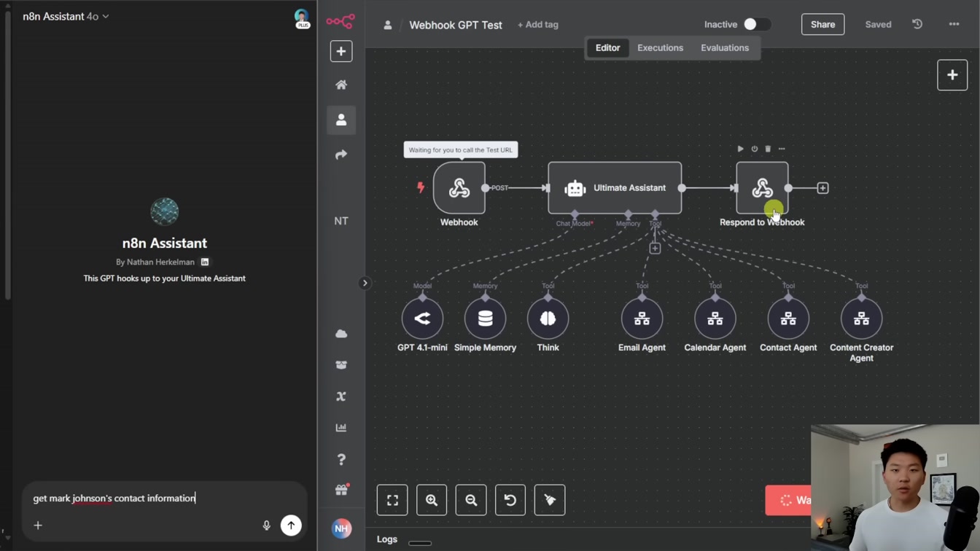Open the variables icon in sidebar

[341, 396]
